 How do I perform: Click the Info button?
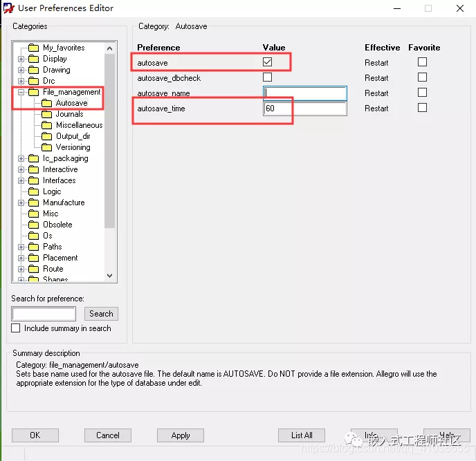tap(374, 435)
